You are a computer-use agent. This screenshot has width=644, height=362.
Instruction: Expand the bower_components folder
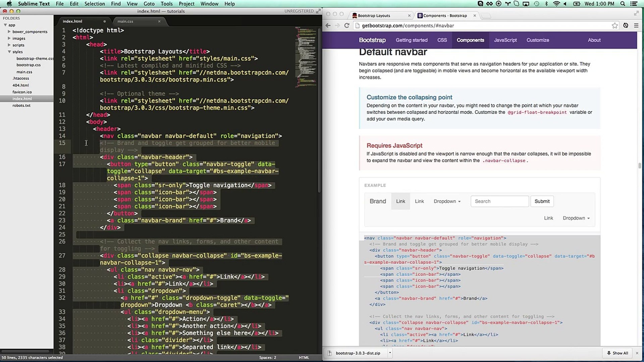click(x=9, y=32)
